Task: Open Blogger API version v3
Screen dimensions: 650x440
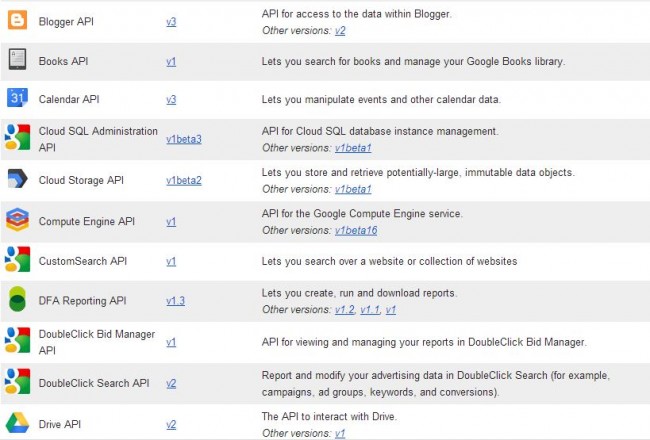Action: tap(171, 22)
